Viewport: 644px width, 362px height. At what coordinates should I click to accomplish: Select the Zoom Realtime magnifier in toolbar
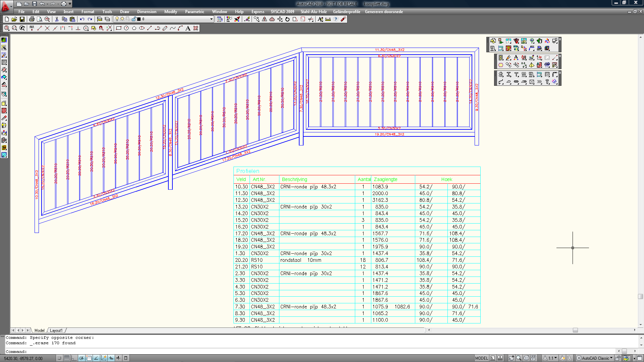tap(7, 28)
